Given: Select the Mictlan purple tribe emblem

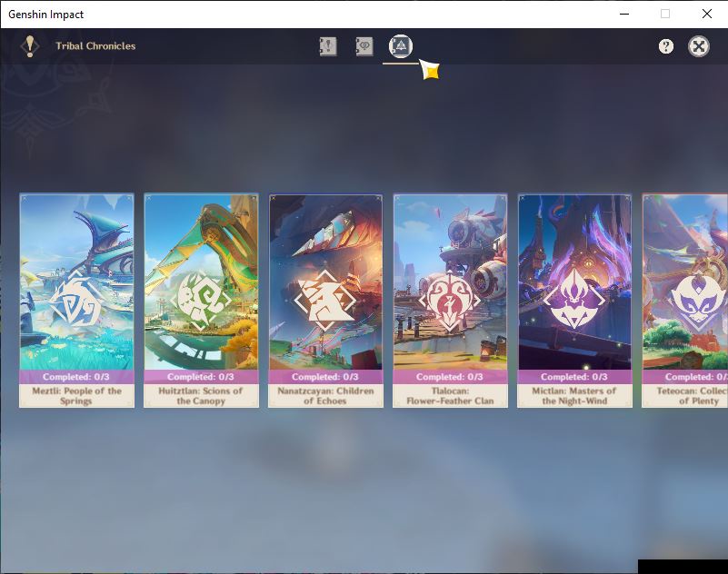Looking at the screenshot, I should [x=574, y=300].
